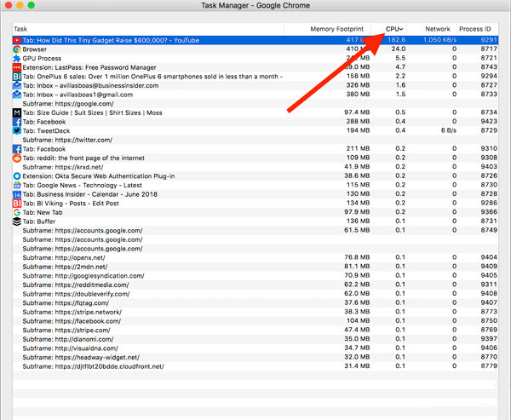This screenshot has width=511, height=420.
Task: Sort by the Process ID column header
Action: [x=478, y=29]
